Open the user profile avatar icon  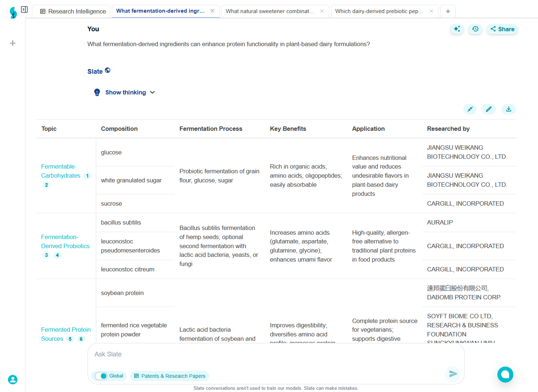click(x=13, y=380)
